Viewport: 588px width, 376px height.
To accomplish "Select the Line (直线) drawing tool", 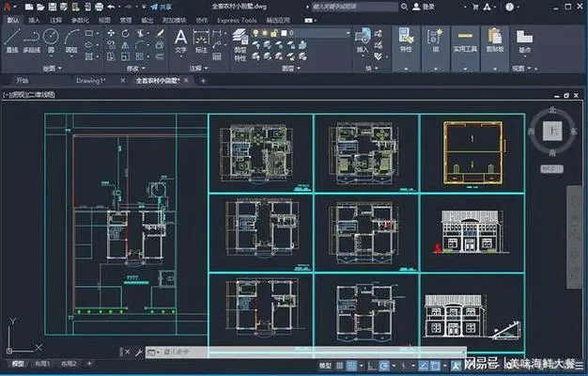I will tap(12, 38).
